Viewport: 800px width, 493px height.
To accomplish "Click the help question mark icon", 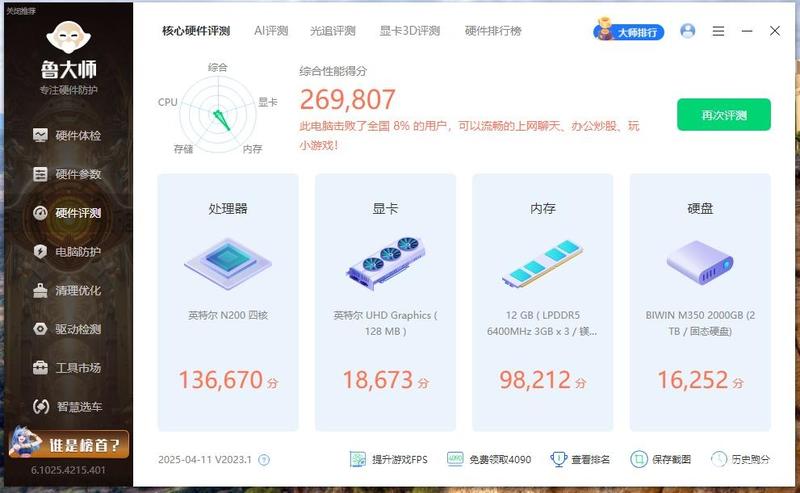I will tap(264, 460).
